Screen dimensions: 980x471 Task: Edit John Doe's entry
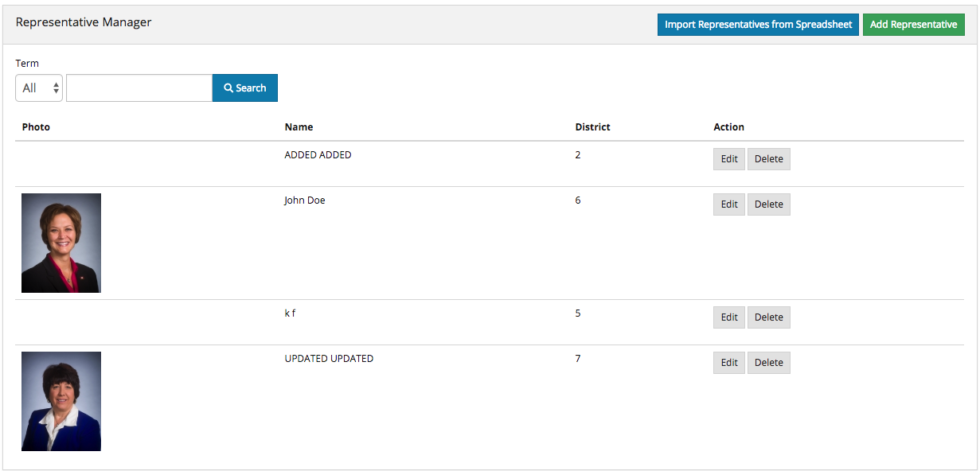[x=729, y=204]
